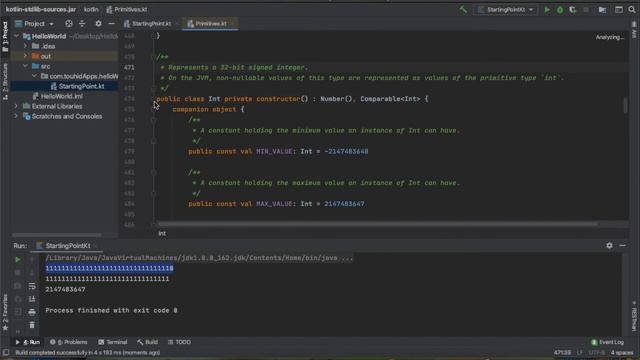The image size is (640, 360).
Task: Collapse the HelloWorld root node
Action: pyautogui.click(x=16, y=36)
